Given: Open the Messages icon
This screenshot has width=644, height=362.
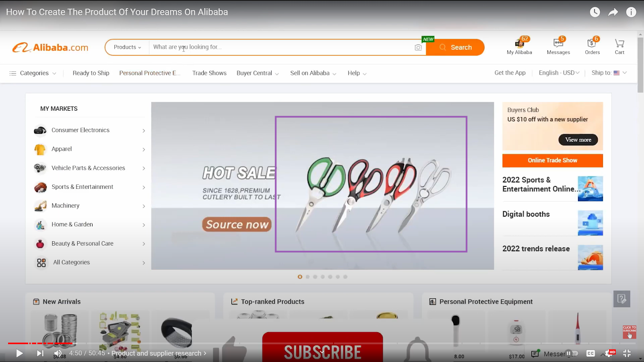Looking at the screenshot, I should pos(558,46).
